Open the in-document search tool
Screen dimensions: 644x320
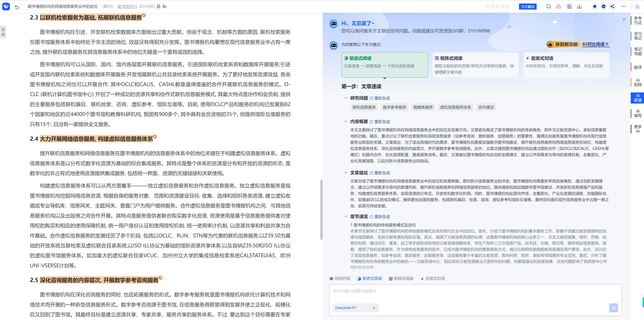point(548,6)
